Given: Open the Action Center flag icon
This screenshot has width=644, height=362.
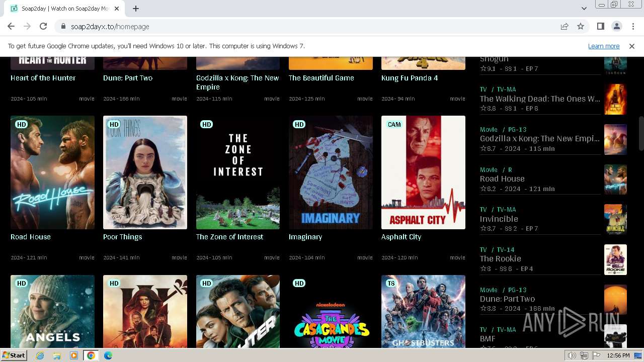Looking at the screenshot, I should (x=596, y=355).
